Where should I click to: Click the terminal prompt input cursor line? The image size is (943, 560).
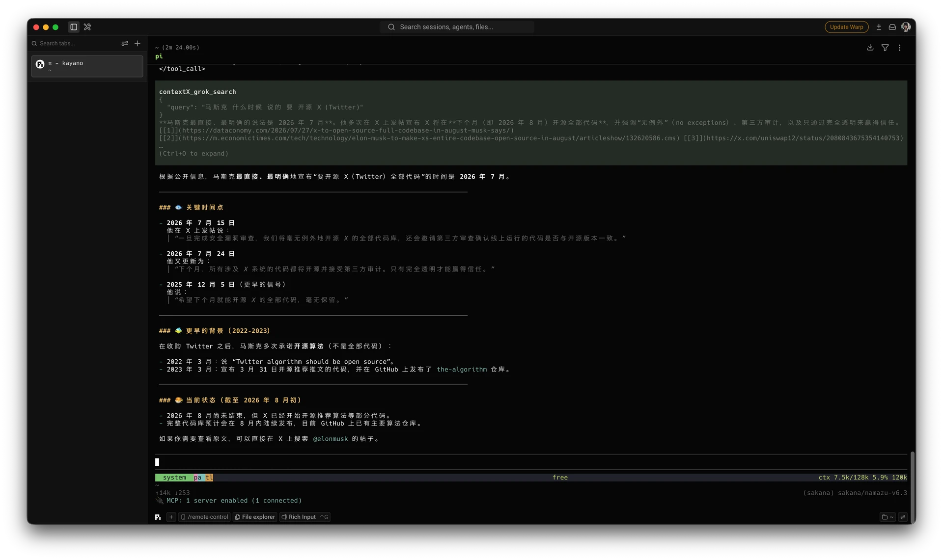pos(530,462)
